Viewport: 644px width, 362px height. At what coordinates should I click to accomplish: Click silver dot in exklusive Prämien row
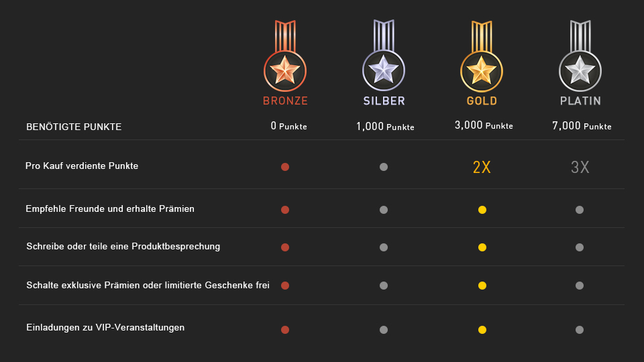pos(384,286)
